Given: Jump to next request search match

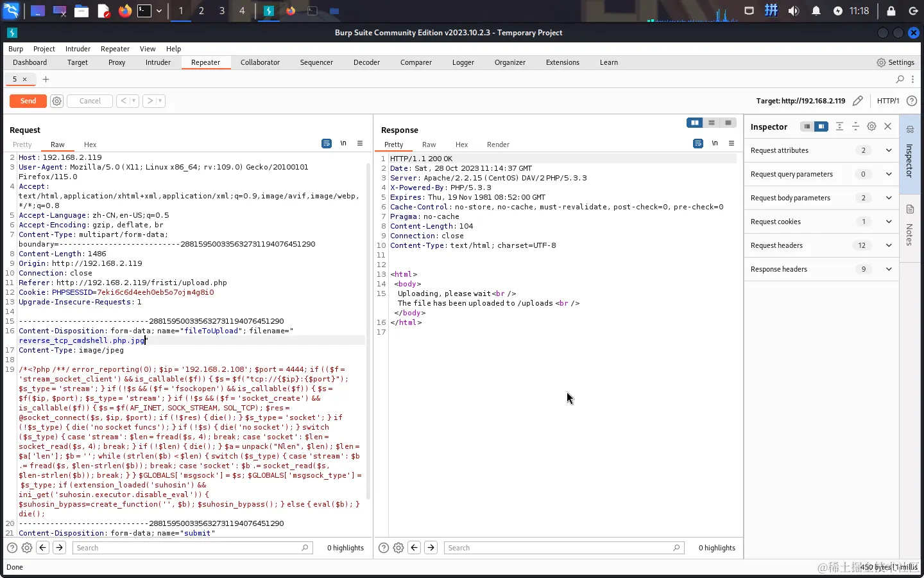Looking at the screenshot, I should click(59, 548).
